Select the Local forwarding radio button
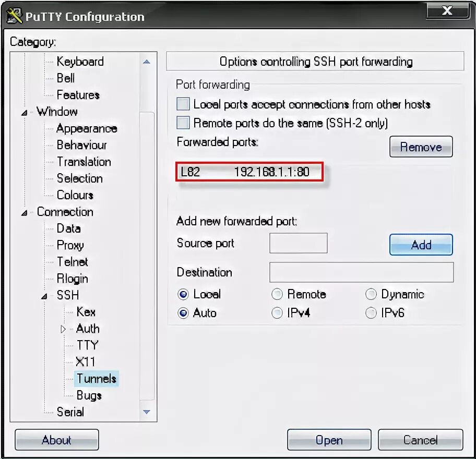This screenshot has height=459, width=476. point(183,294)
